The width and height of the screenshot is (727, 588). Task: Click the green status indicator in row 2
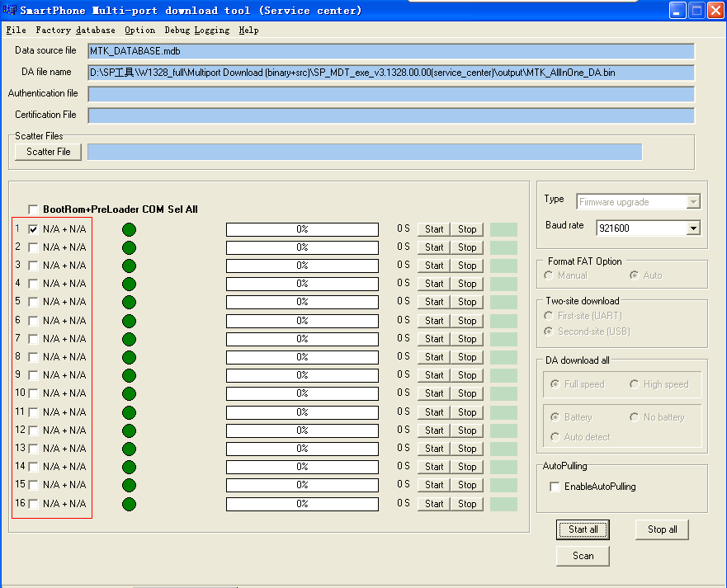point(129,247)
